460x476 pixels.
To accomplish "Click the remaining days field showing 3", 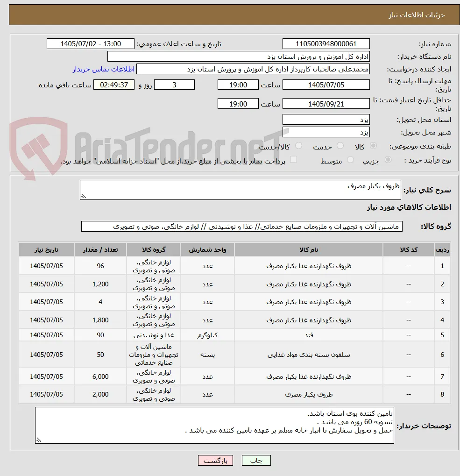I will point(174,85).
